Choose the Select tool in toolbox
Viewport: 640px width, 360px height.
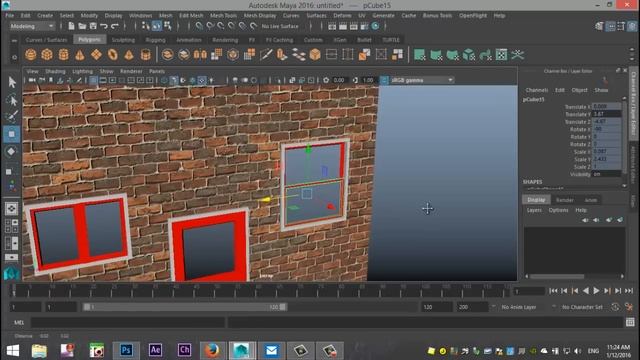tap(12, 82)
